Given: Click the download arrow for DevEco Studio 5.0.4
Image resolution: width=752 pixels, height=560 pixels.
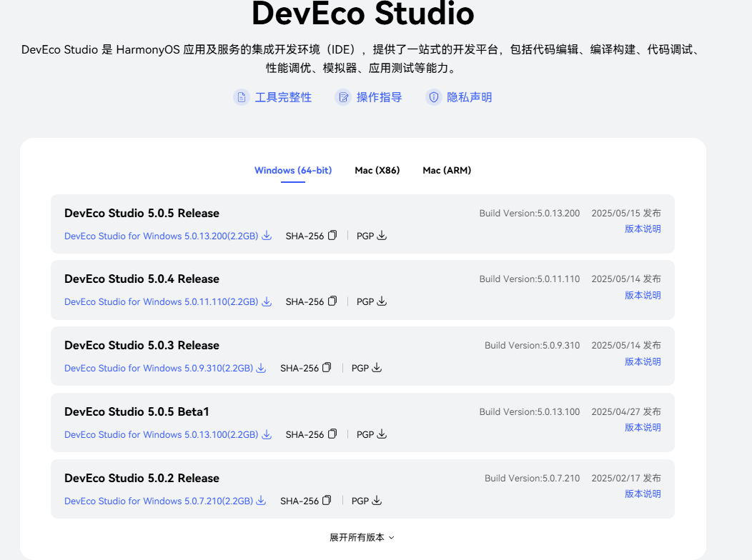Looking at the screenshot, I should pos(267,301).
